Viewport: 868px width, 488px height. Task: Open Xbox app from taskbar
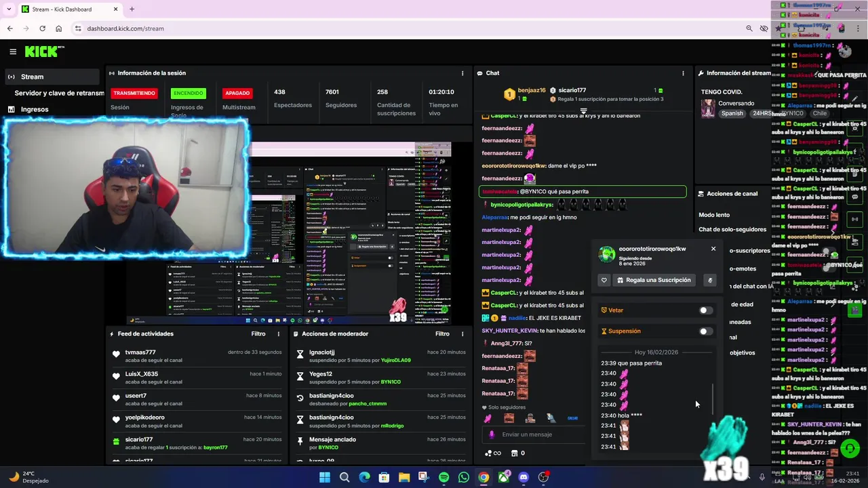[x=503, y=477]
